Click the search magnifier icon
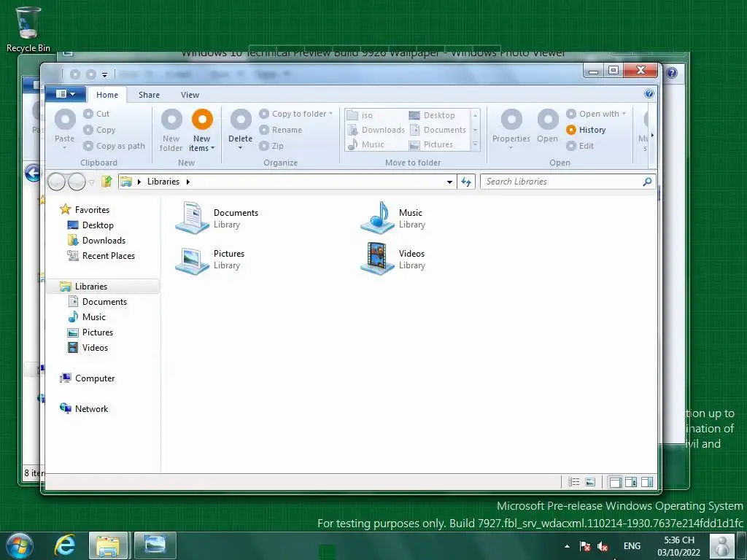Image resolution: width=747 pixels, height=560 pixels. click(647, 182)
